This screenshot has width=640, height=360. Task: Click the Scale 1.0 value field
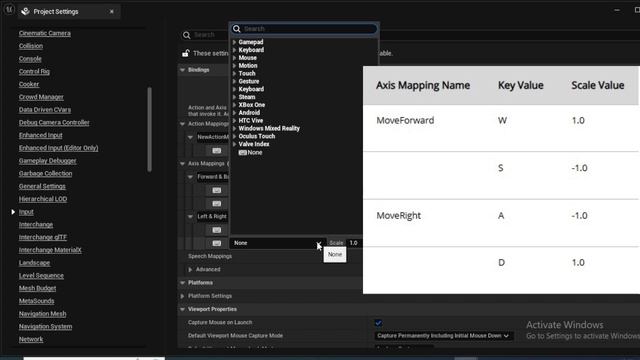tap(354, 243)
